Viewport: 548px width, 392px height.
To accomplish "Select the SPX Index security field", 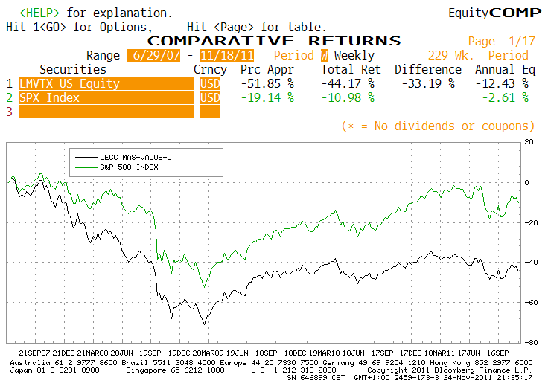I will 106,97.
